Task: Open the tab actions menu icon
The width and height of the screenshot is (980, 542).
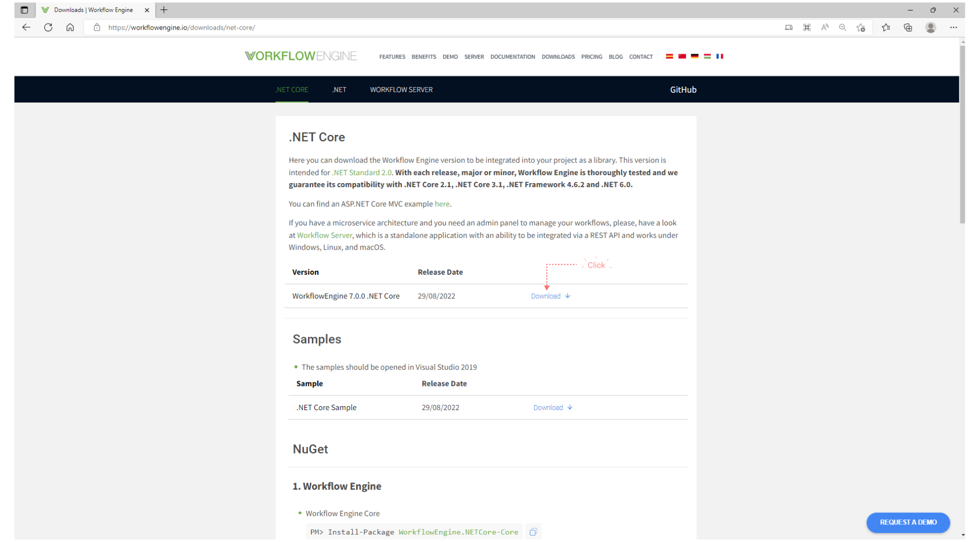Action: (x=24, y=10)
